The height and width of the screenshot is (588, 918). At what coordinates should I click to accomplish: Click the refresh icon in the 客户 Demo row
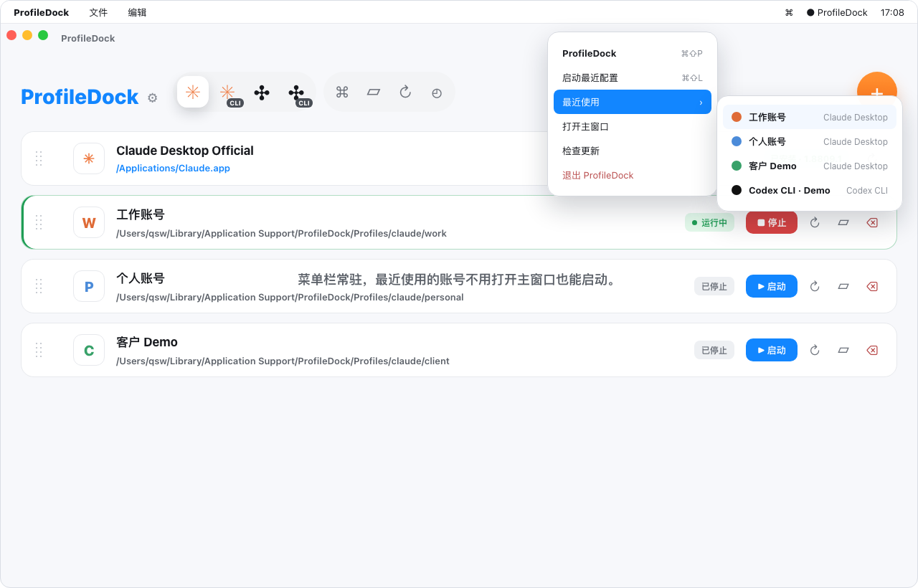pos(815,350)
